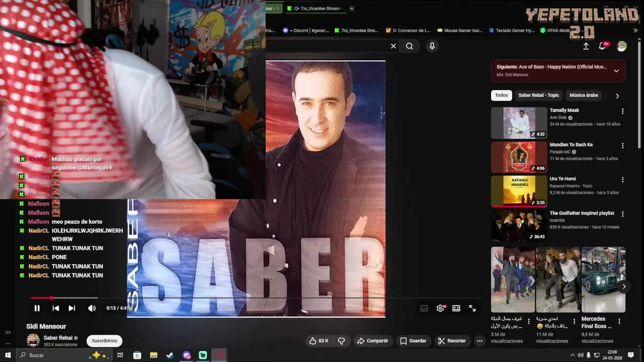This screenshot has height=362, width=644.
Task: Skip to the previous video
Action: (56, 308)
